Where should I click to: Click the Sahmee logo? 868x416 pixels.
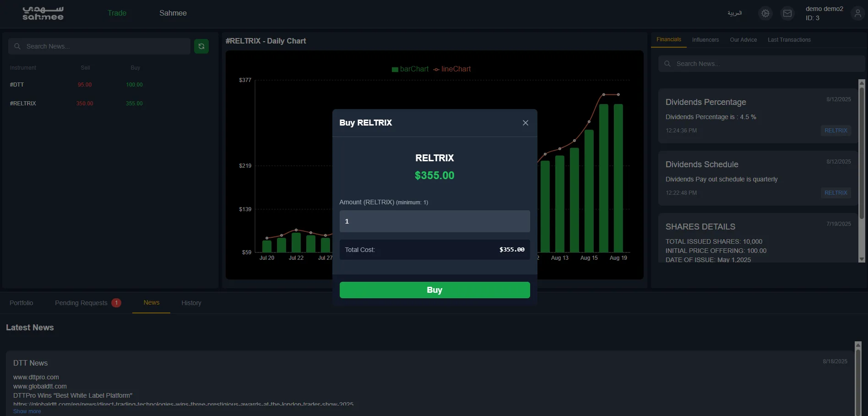(x=43, y=13)
